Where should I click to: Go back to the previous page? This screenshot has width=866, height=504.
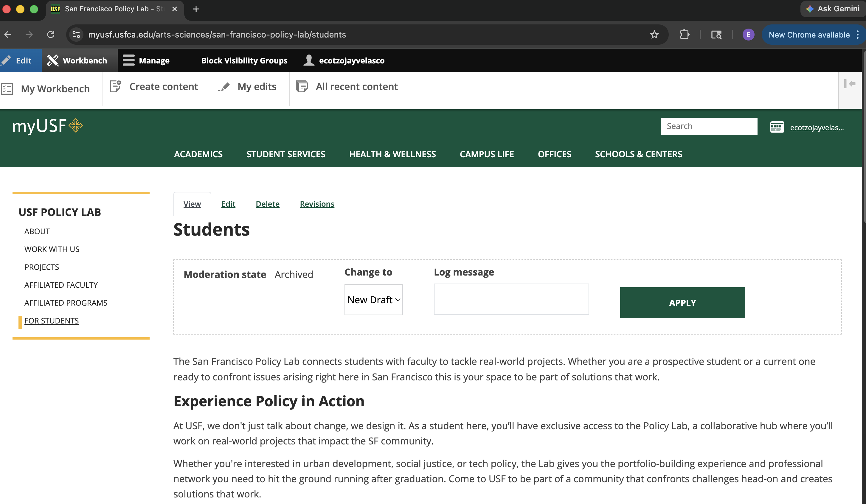pos(8,34)
